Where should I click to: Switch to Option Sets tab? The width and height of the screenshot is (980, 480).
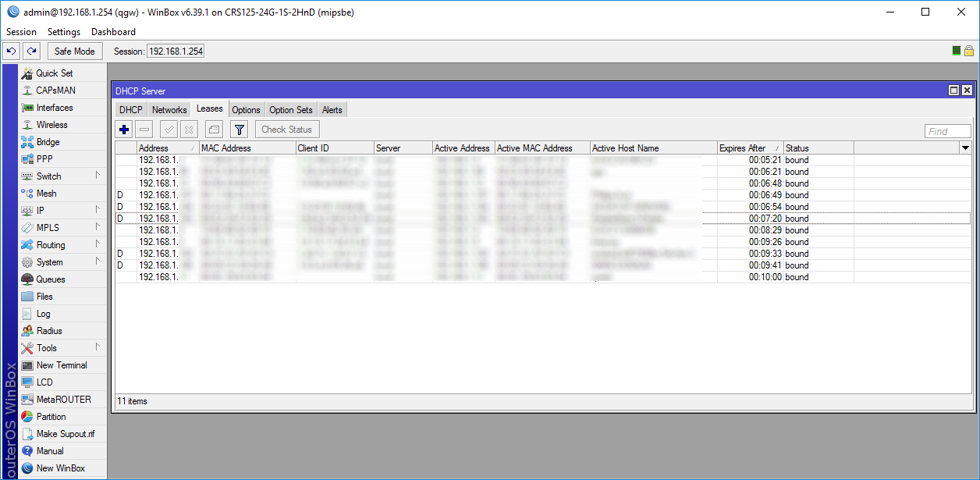click(x=291, y=110)
